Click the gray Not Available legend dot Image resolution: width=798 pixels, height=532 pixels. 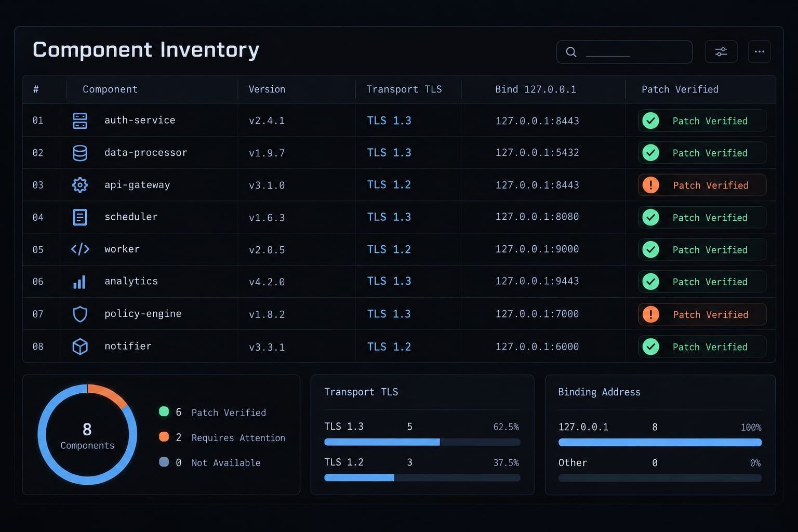click(164, 462)
